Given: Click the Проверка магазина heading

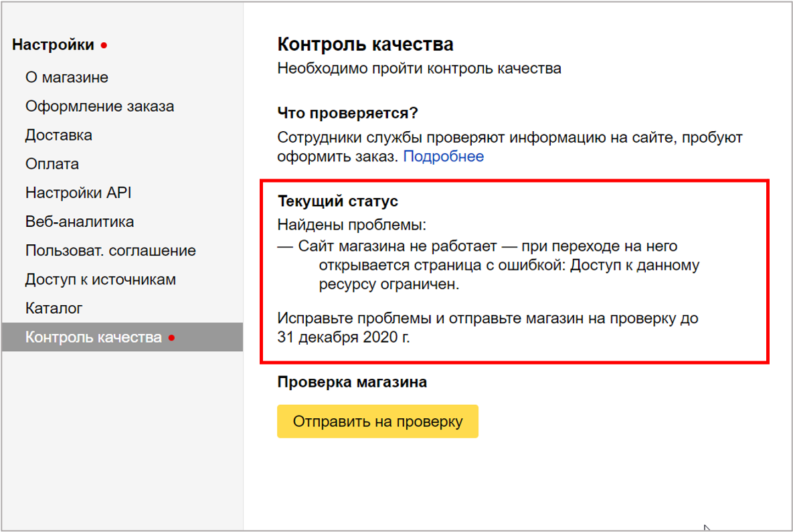Looking at the screenshot, I should 351,382.
